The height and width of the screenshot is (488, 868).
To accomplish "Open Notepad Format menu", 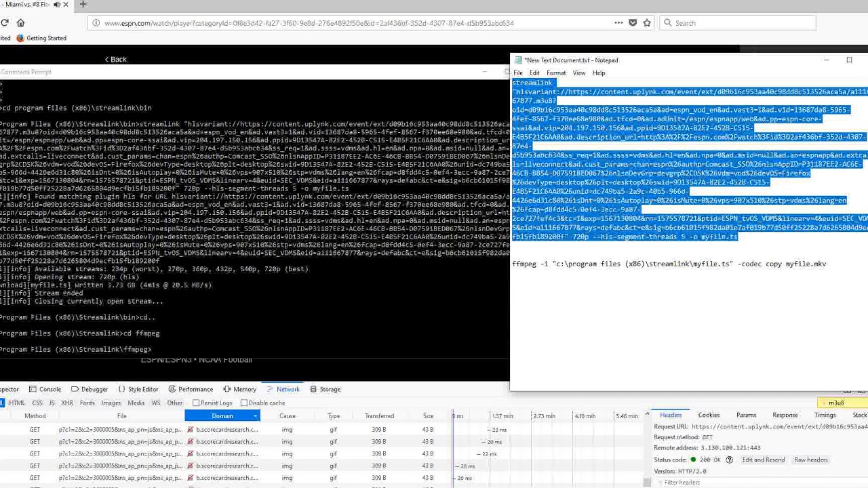I will pyautogui.click(x=556, y=73).
